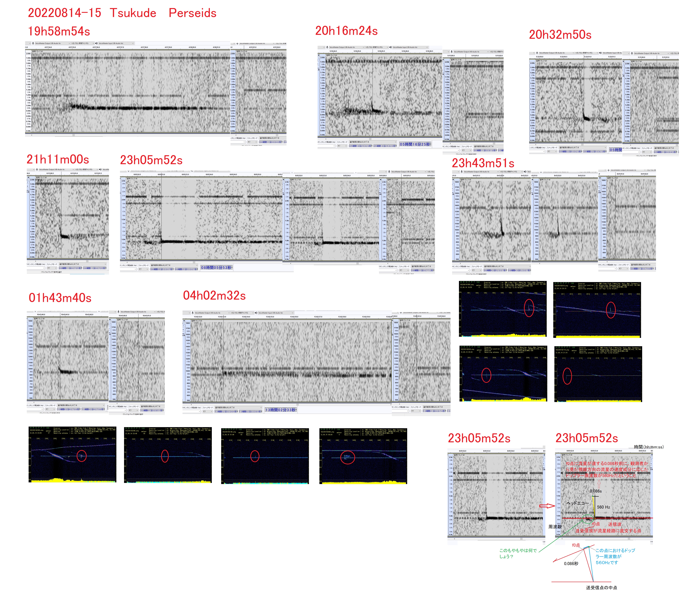Screen dimensions: 691x616
Task: Click the speaker icon in the 19h58m54s panel
Action: pyautogui.click(x=96, y=43)
